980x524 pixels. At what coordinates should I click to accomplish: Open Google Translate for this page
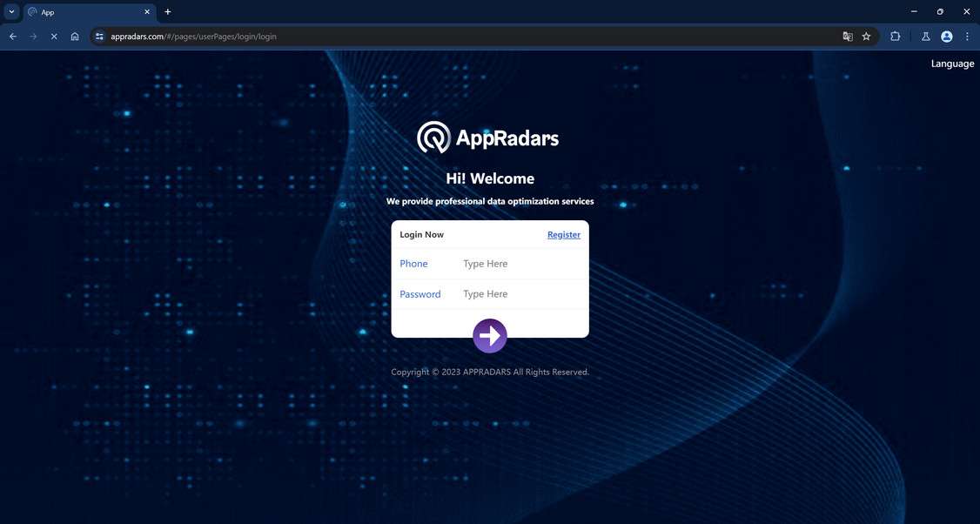pyautogui.click(x=847, y=36)
